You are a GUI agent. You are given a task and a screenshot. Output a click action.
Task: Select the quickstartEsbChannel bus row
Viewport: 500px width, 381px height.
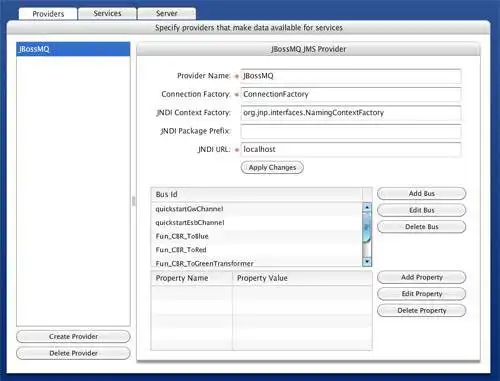point(257,223)
